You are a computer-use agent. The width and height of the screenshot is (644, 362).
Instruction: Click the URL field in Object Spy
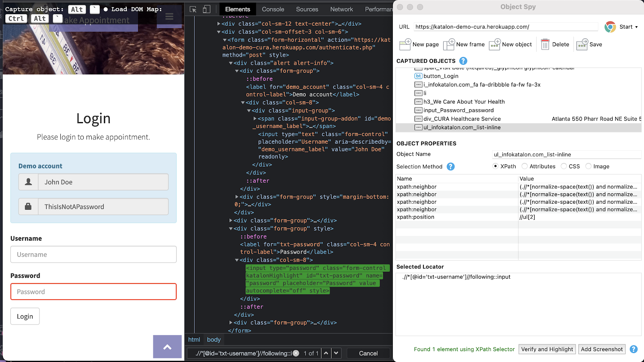click(506, 27)
